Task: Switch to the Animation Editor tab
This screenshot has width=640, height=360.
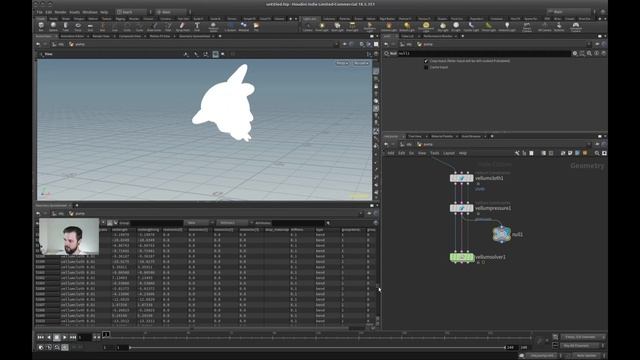Action: pos(72,36)
